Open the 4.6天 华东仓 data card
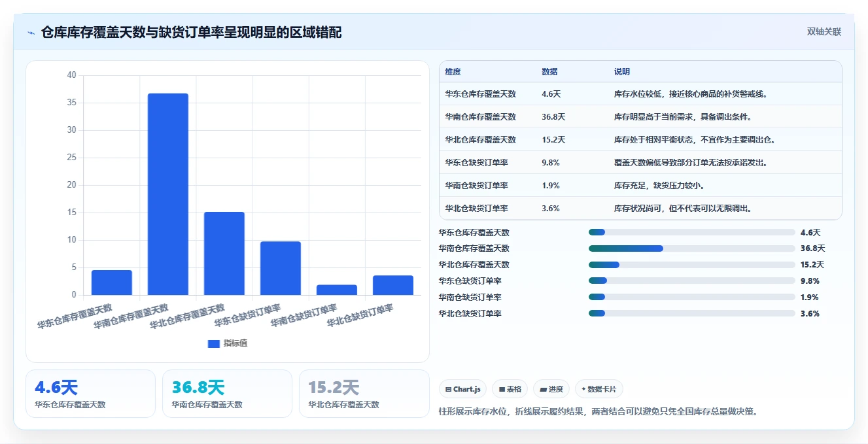Screen dimensions: 868x444 pyautogui.click(x=90, y=394)
